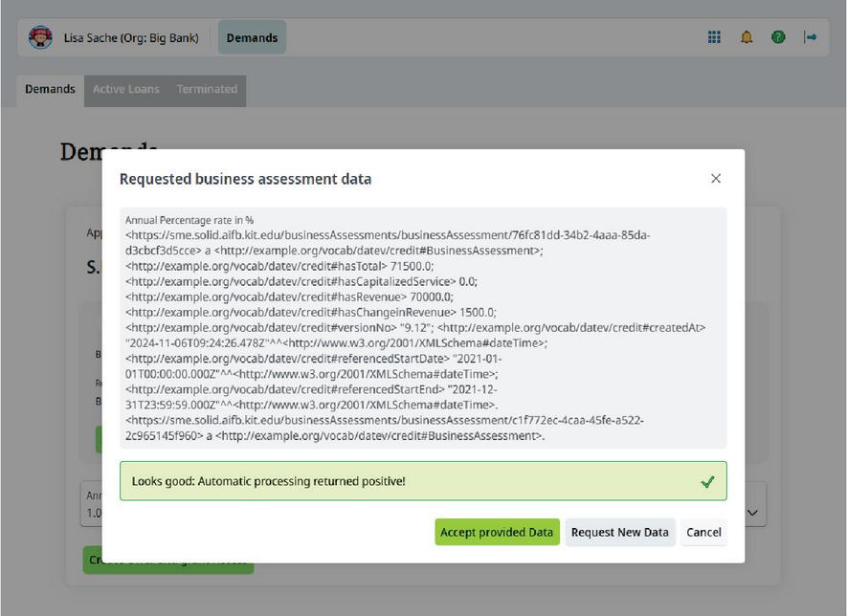Viewport: 847px width, 616px height.
Task: Open the Terminated tab
Action: click(x=207, y=89)
